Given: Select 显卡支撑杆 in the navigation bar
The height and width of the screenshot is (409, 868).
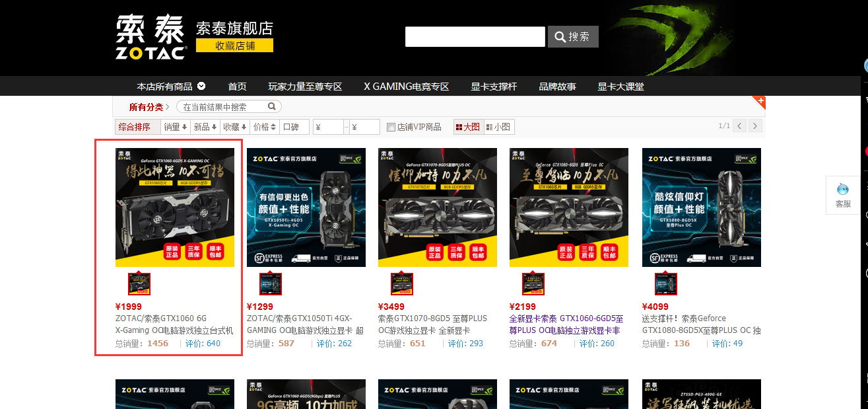Looking at the screenshot, I should pyautogui.click(x=494, y=87).
